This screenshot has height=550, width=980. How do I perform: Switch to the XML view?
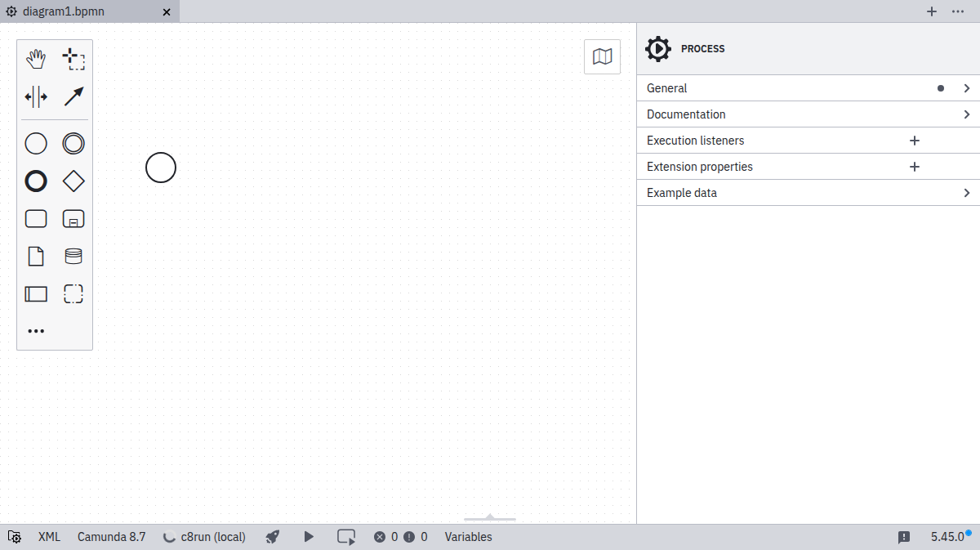coord(49,537)
